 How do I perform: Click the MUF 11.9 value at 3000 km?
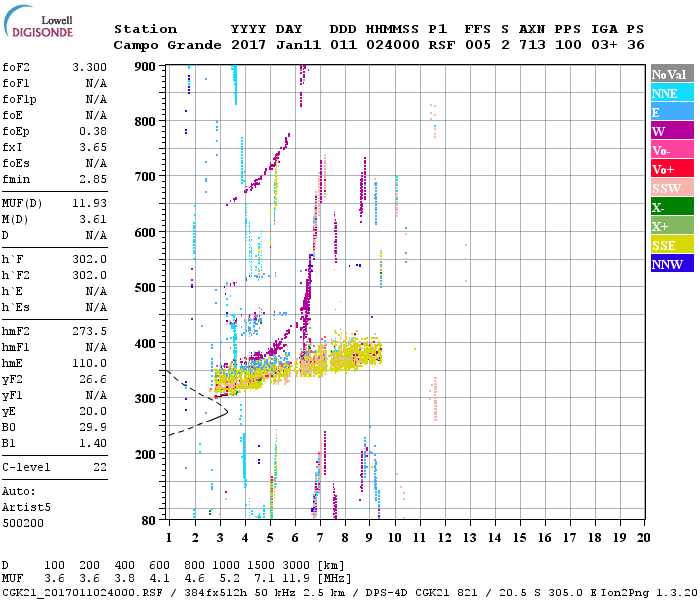click(296, 578)
